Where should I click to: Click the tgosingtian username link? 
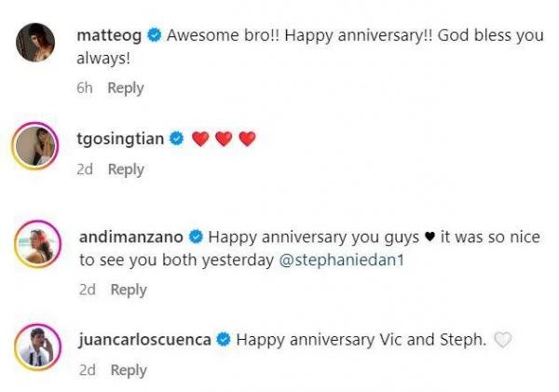pos(120,139)
